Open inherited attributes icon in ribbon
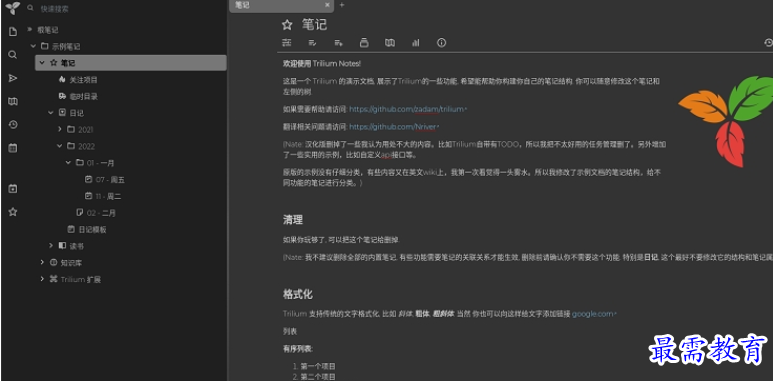The width and height of the screenshot is (773, 381). pyautogui.click(x=338, y=43)
